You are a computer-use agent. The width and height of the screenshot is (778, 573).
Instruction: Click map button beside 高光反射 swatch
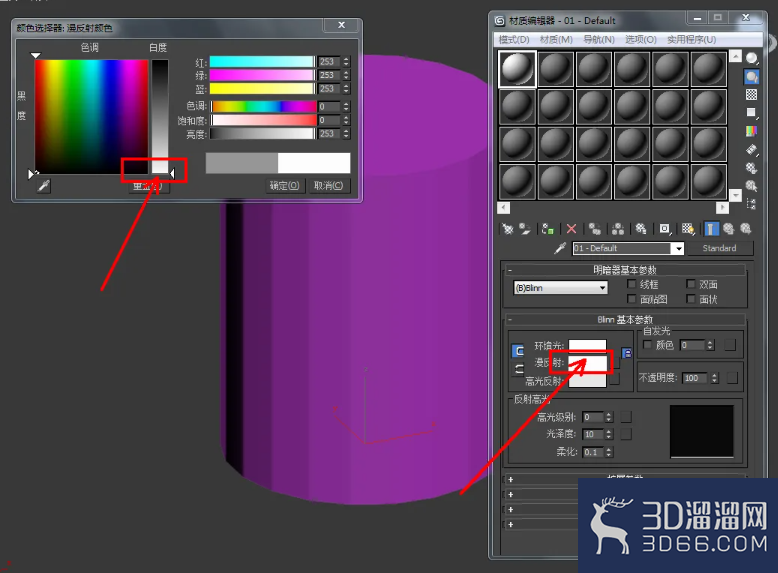point(614,380)
